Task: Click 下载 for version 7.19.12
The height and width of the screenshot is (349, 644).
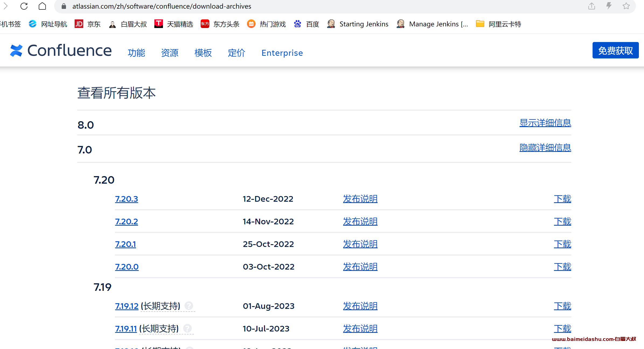Action: [x=562, y=306]
